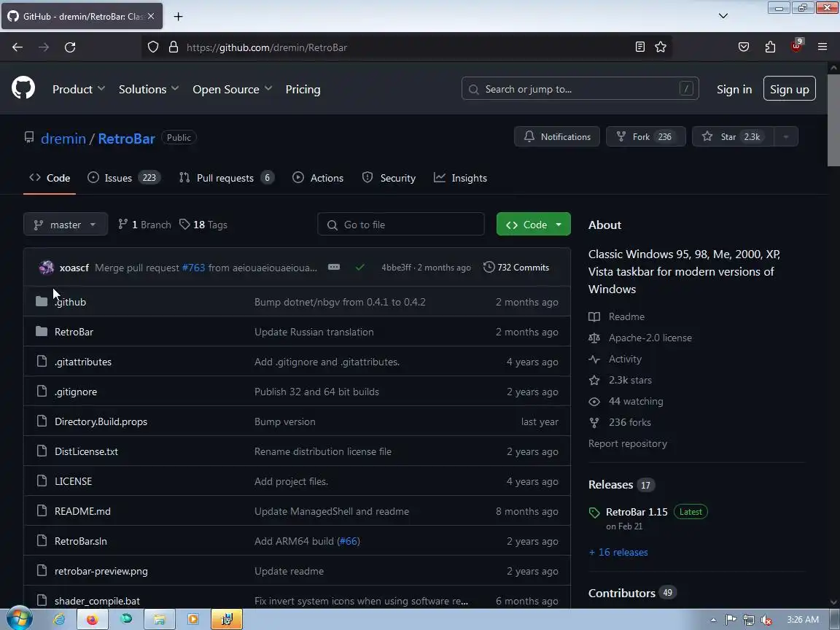The width and height of the screenshot is (840, 630).
Task: Open the Actions tab
Action: point(318,178)
